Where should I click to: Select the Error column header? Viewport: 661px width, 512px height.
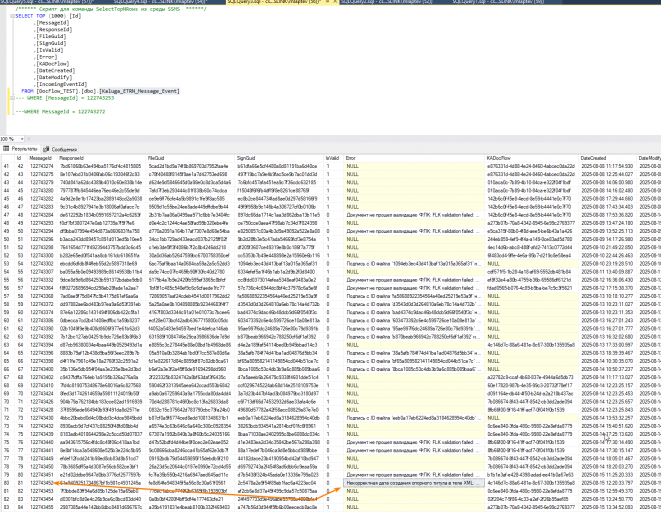pyautogui.click(x=414, y=158)
